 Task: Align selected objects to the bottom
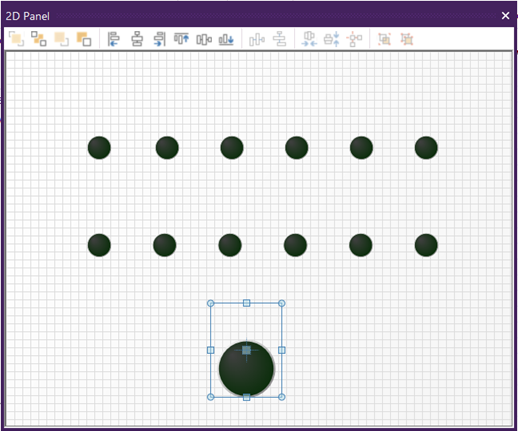(x=226, y=40)
